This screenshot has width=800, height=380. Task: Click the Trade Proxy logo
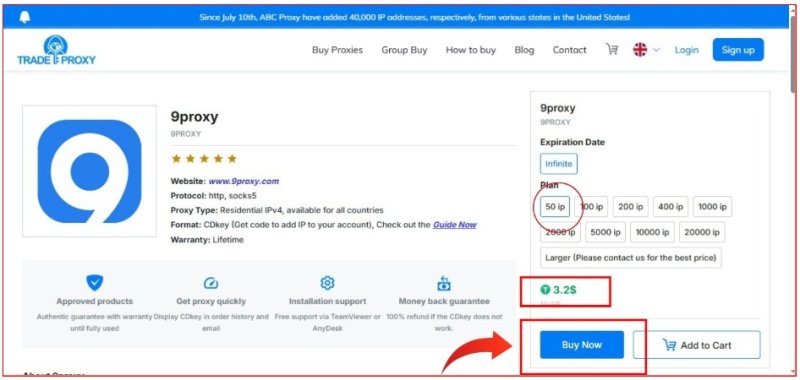click(56, 50)
